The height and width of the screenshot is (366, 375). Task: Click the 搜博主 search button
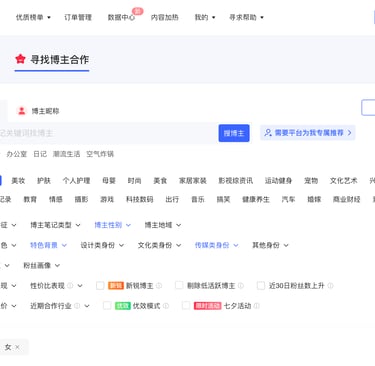pos(234,133)
